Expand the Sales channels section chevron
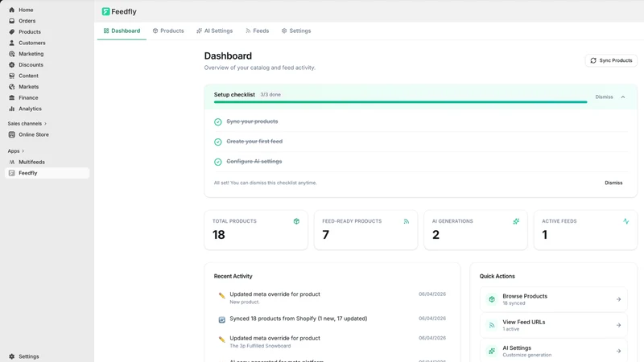 click(x=46, y=124)
